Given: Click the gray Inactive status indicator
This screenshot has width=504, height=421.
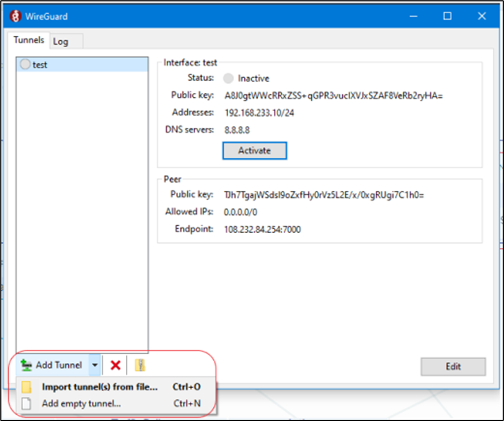Looking at the screenshot, I should (228, 79).
